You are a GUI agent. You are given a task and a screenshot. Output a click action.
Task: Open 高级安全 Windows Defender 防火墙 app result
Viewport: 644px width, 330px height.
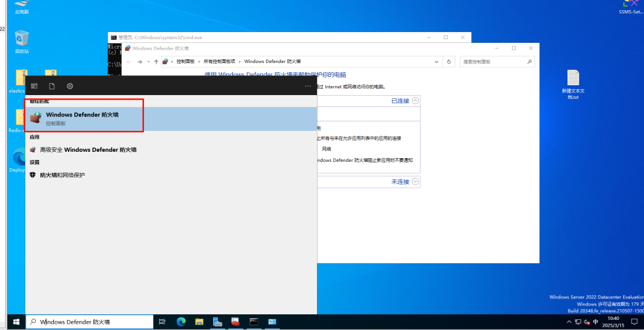click(x=88, y=150)
